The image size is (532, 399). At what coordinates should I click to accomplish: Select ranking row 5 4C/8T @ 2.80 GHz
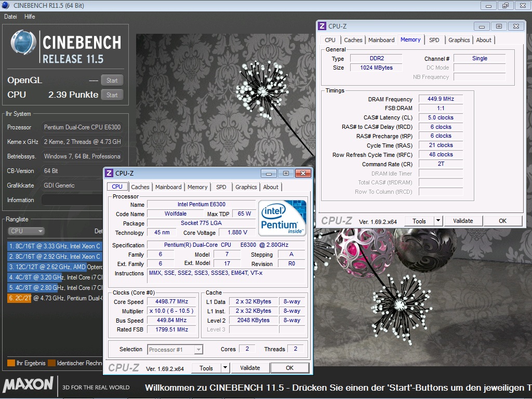(x=55, y=288)
